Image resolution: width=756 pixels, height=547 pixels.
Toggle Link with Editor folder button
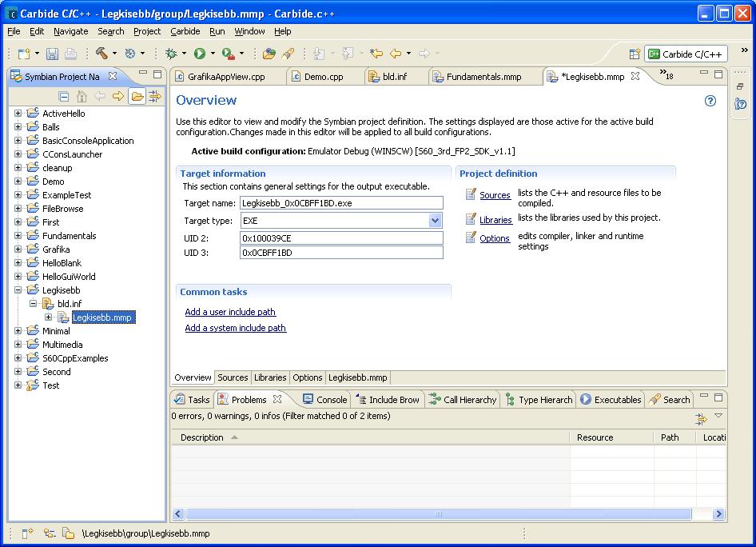point(137,97)
